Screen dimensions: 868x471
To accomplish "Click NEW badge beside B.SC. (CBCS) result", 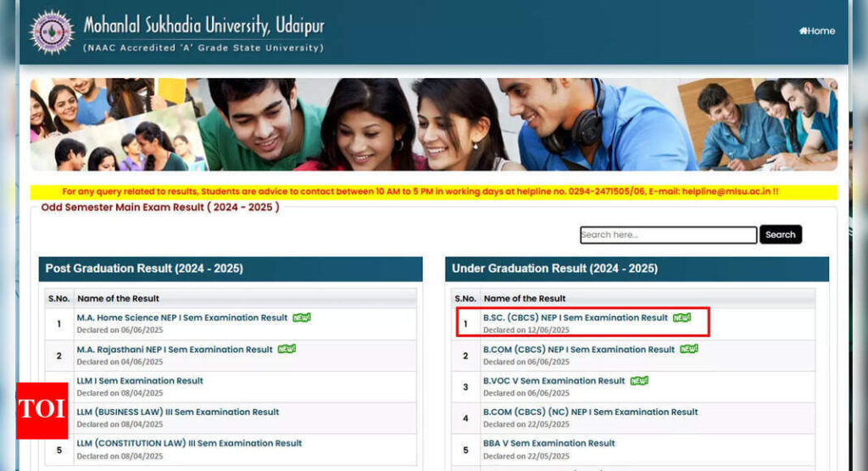I will click(x=682, y=318).
